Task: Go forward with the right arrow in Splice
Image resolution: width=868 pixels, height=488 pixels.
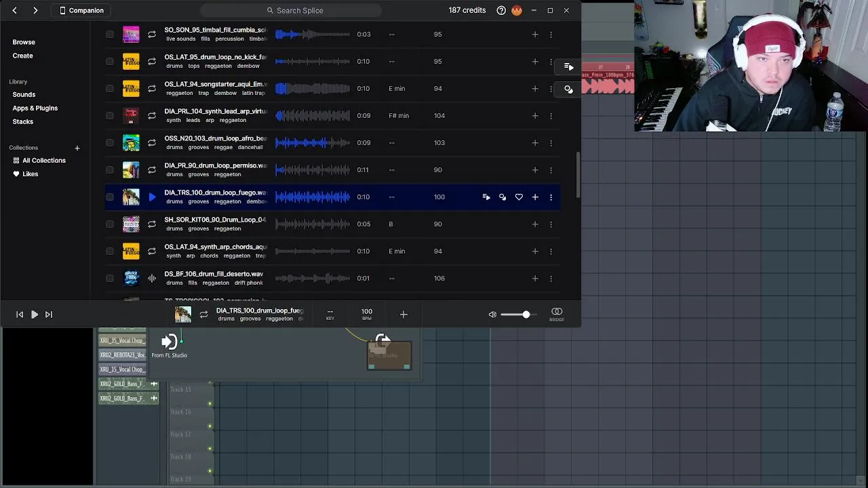Action: click(x=35, y=10)
